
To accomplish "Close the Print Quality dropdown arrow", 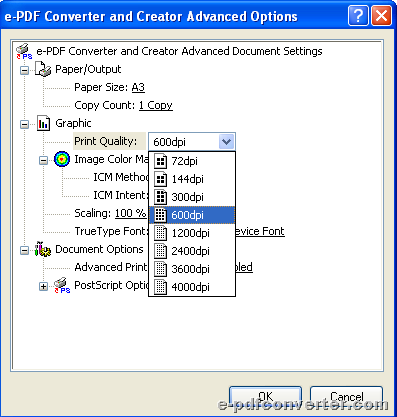I will (x=227, y=142).
